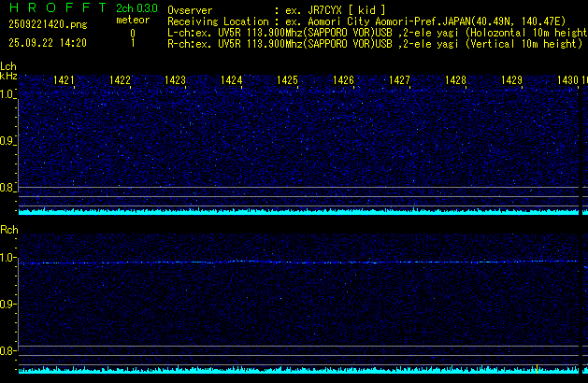Viewport: 588px width, 383px height.
Task: Click the orange marker in Rch power strip
Action: pyautogui.click(x=537, y=369)
